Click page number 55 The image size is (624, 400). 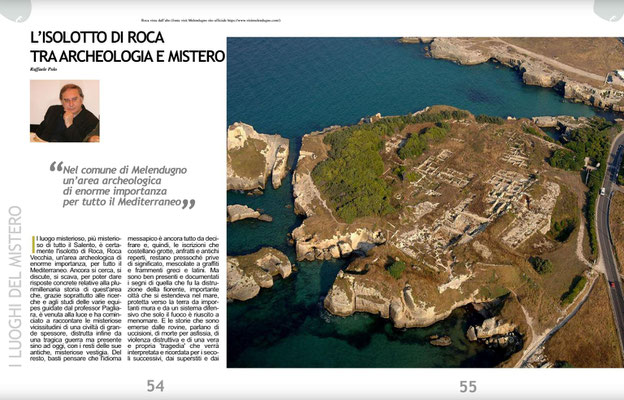[468, 386]
